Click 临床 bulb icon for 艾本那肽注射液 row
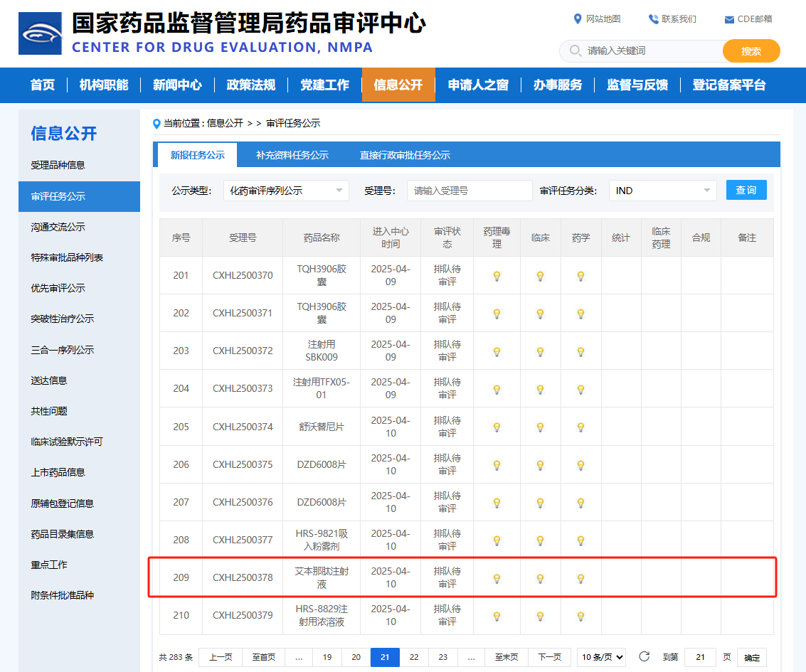 pyautogui.click(x=540, y=578)
